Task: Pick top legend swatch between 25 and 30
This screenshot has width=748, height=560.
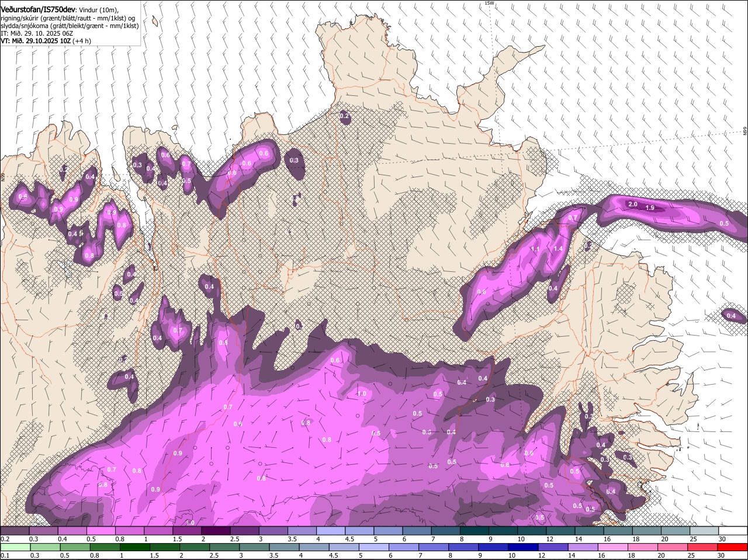Action: (x=704, y=530)
